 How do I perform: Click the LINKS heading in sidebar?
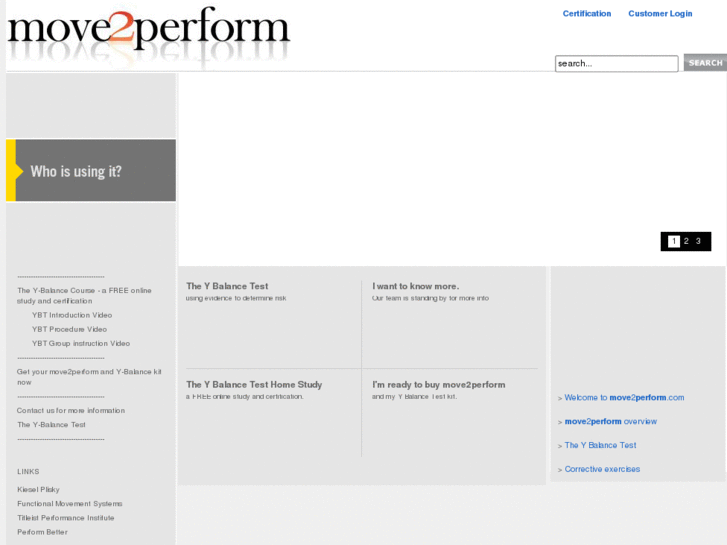[x=28, y=471]
